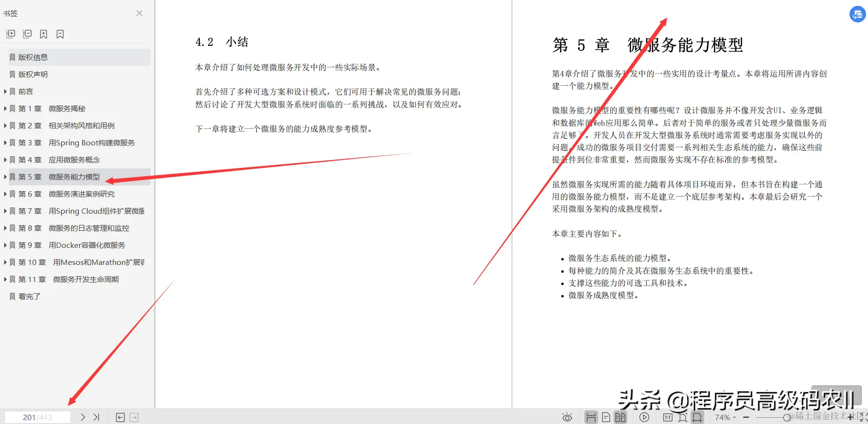Click the 第 5 章 微服务能力模型 page heading

648,45
